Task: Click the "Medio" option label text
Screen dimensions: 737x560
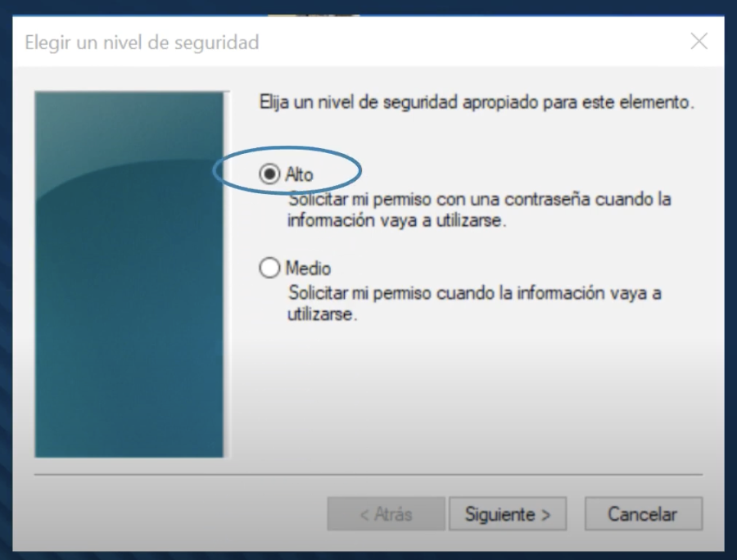Action: (x=309, y=269)
